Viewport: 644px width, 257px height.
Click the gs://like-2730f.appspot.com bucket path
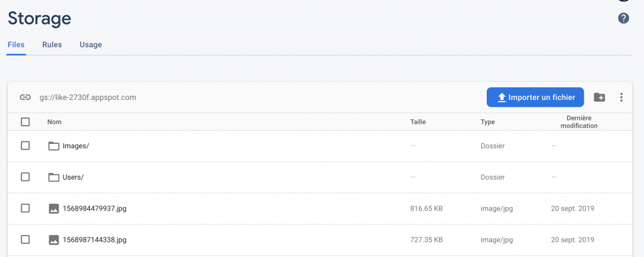pyautogui.click(x=88, y=97)
